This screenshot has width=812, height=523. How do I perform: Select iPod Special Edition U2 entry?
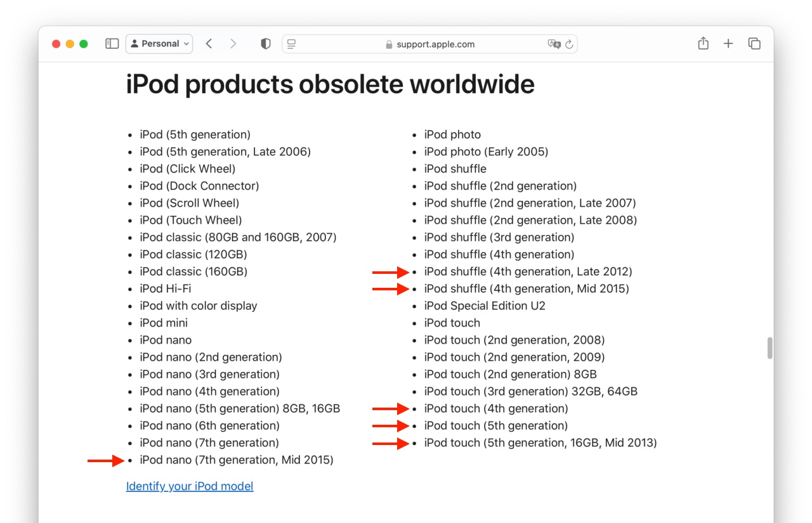tap(485, 306)
